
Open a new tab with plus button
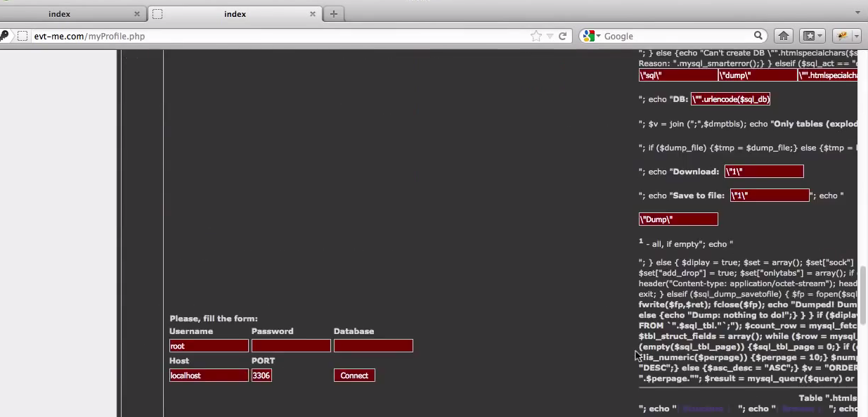pos(334,14)
